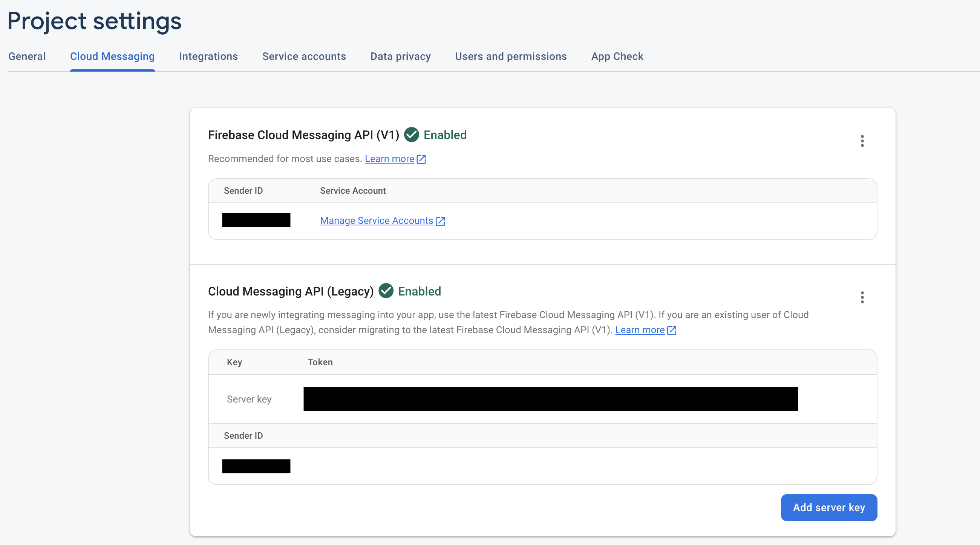
Task: Click the external link icon beside V1 Learn more
Action: click(x=421, y=159)
